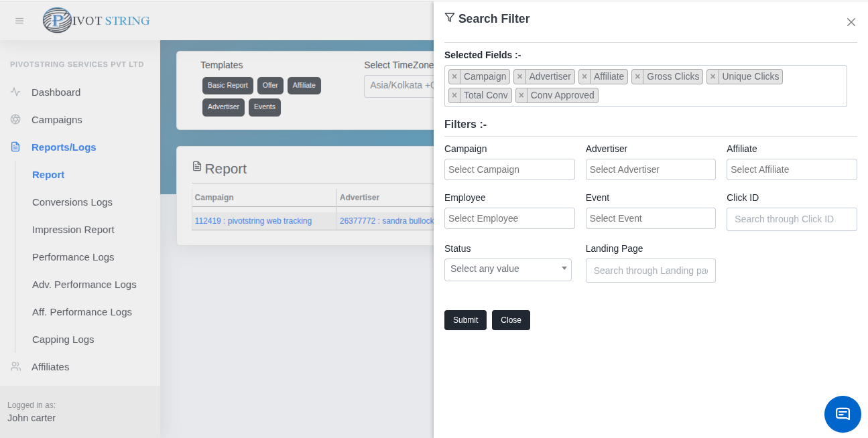The width and height of the screenshot is (868, 438).
Task: Close the Search Filter panel
Action: tap(851, 22)
